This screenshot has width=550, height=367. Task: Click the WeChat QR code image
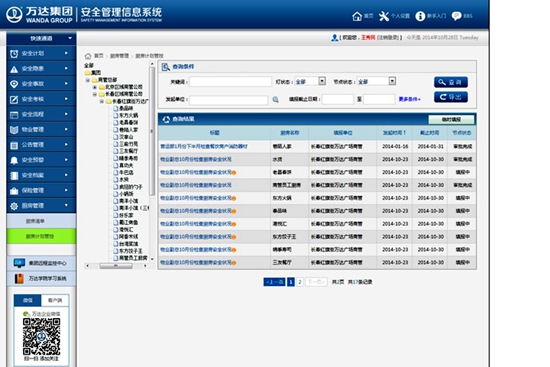41,337
